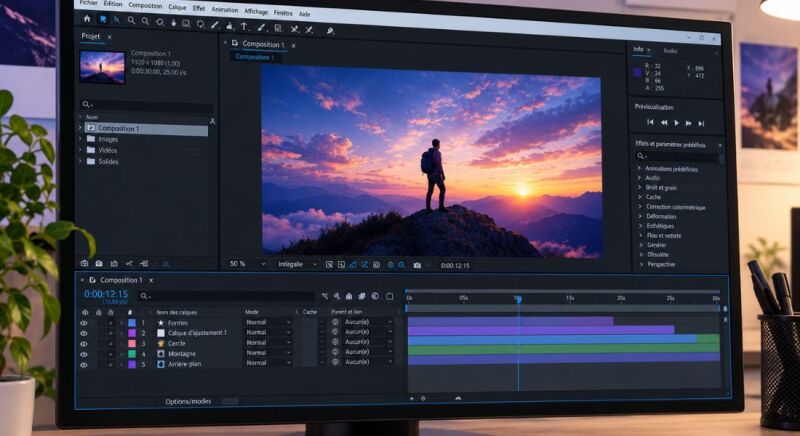Open the 50 % zoom dropdown
800x436 pixels.
(x=247, y=264)
